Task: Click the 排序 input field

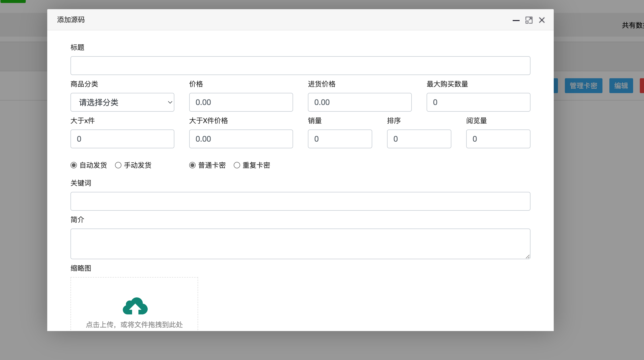Action: [419, 139]
